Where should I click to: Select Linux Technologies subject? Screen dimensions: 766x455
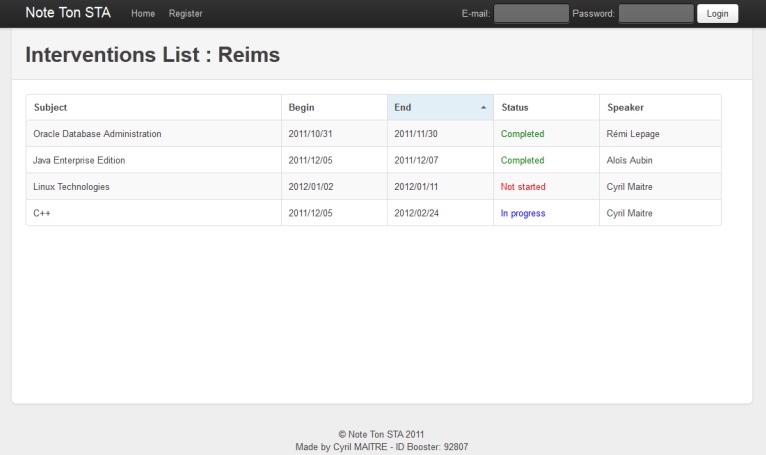(71, 187)
